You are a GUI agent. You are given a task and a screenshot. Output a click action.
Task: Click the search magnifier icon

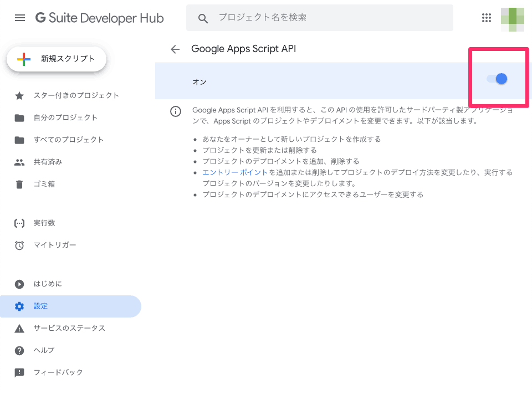click(x=203, y=18)
